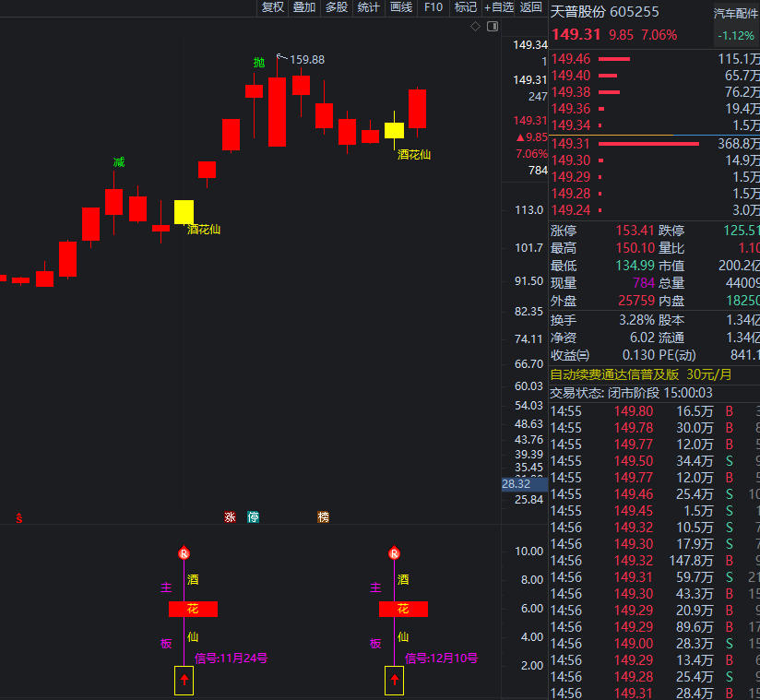Click the 涨 event marker icon
Screen dimensions: 760x700
click(x=230, y=517)
